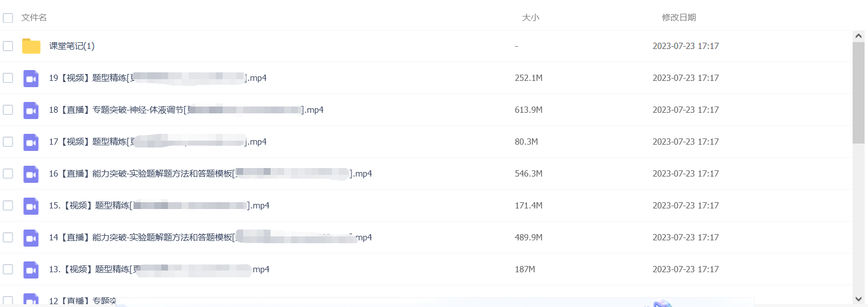
Task: Click video icon of file 16 能力突破
Action: (x=31, y=174)
